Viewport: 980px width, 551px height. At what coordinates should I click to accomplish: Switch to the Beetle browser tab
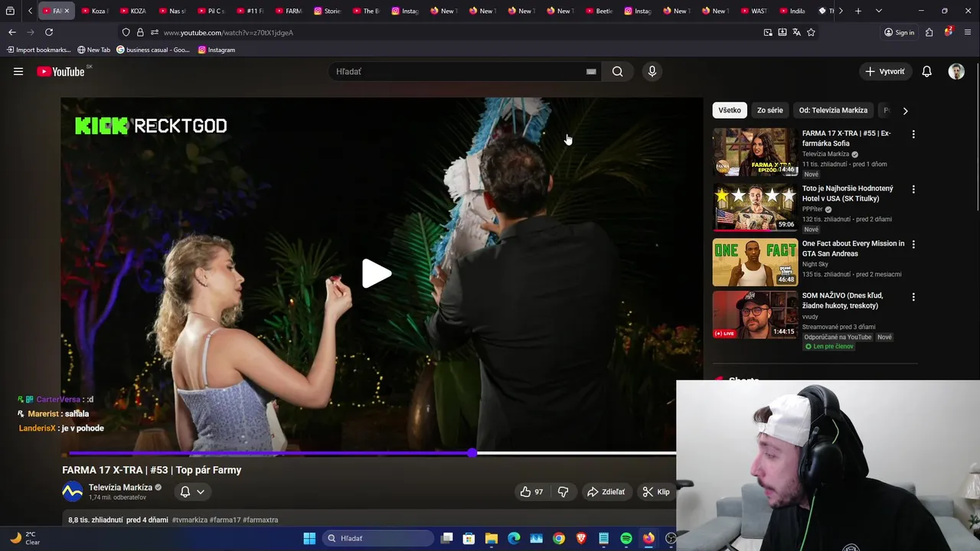[599, 11]
